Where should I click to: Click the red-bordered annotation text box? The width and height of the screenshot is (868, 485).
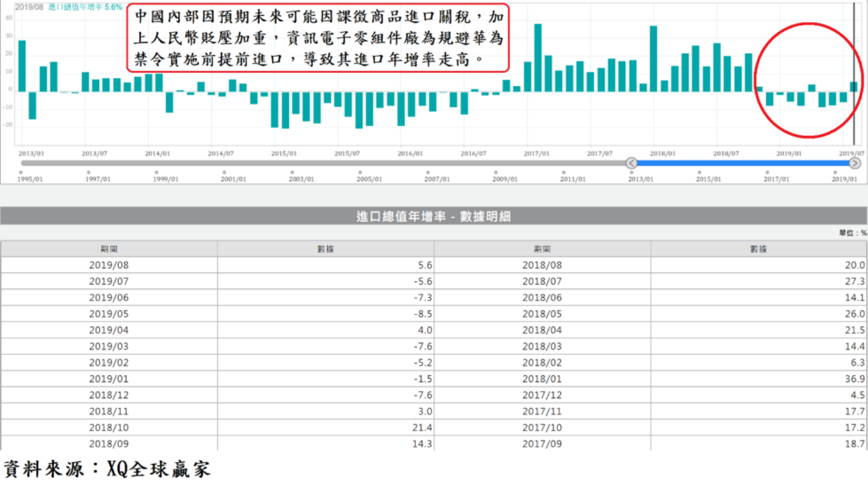tap(318, 38)
